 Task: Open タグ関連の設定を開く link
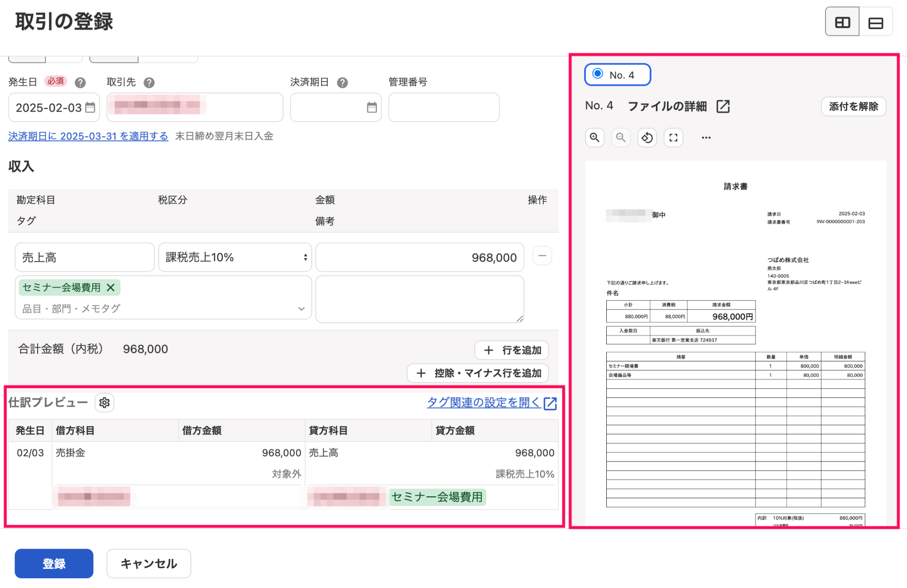492,402
